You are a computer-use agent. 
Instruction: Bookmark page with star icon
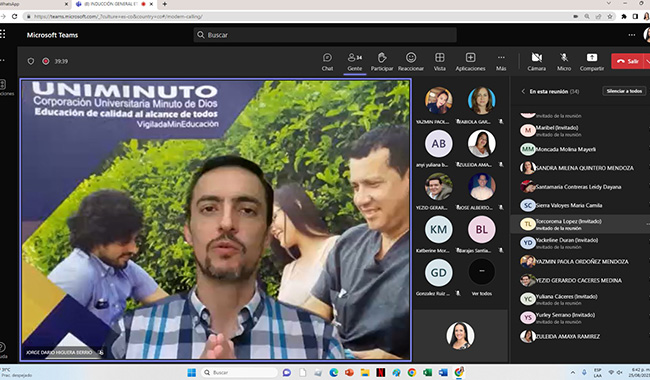[x=610, y=17]
